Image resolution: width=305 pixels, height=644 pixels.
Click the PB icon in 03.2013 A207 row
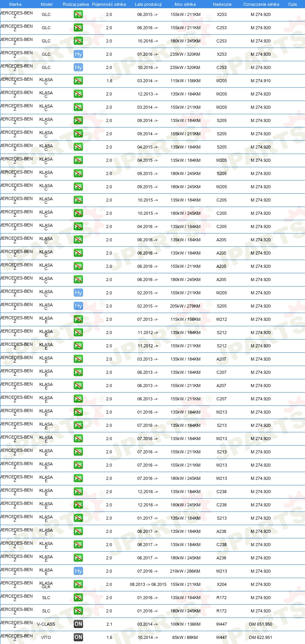coord(78,359)
